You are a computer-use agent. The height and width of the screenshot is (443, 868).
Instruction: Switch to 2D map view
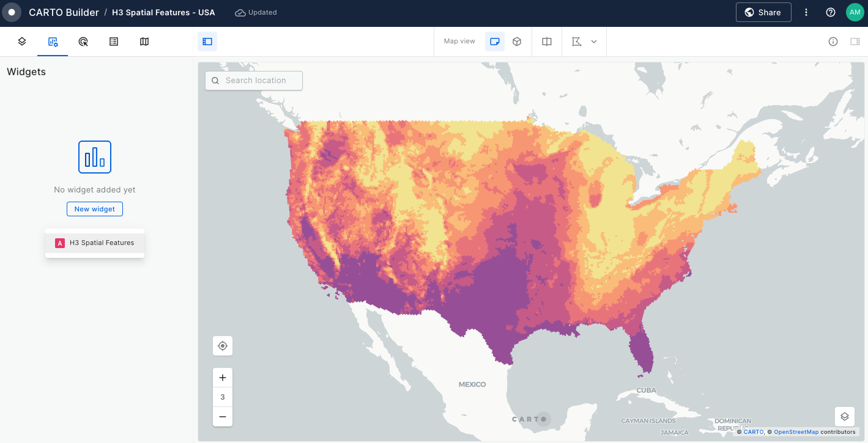coord(495,42)
